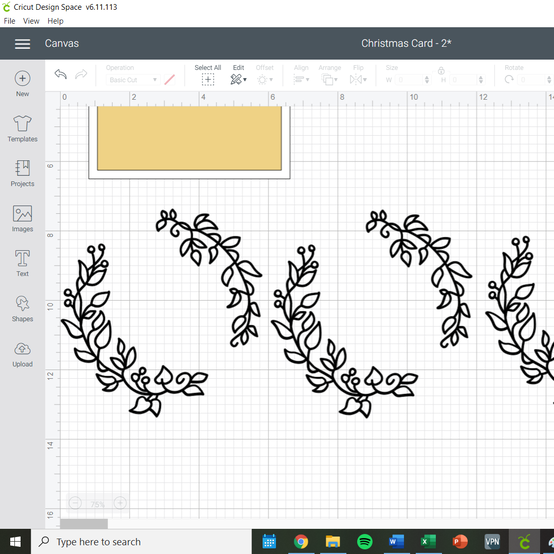The width and height of the screenshot is (554, 554).
Task: Open the Help menu
Action: coord(55,21)
